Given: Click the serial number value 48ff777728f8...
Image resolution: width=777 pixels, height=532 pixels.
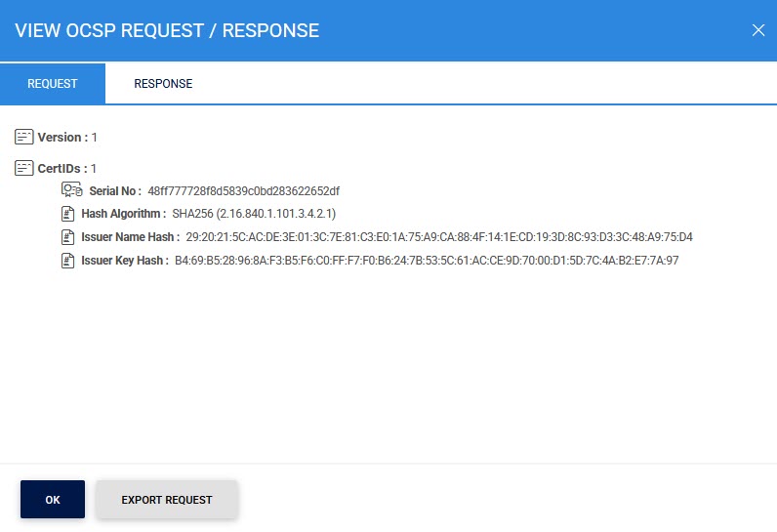Looking at the screenshot, I should (x=243, y=191).
